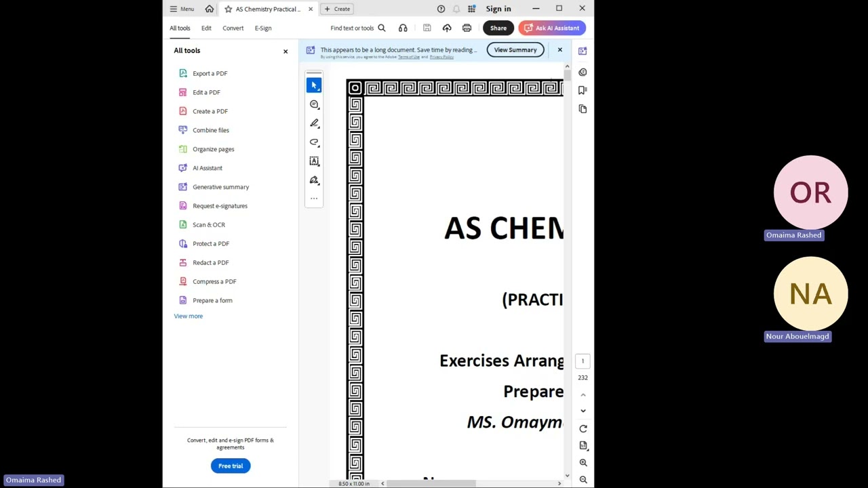Viewport: 868px width, 488px height.
Task: Click the Save floppy disk icon
Action: click(427, 28)
